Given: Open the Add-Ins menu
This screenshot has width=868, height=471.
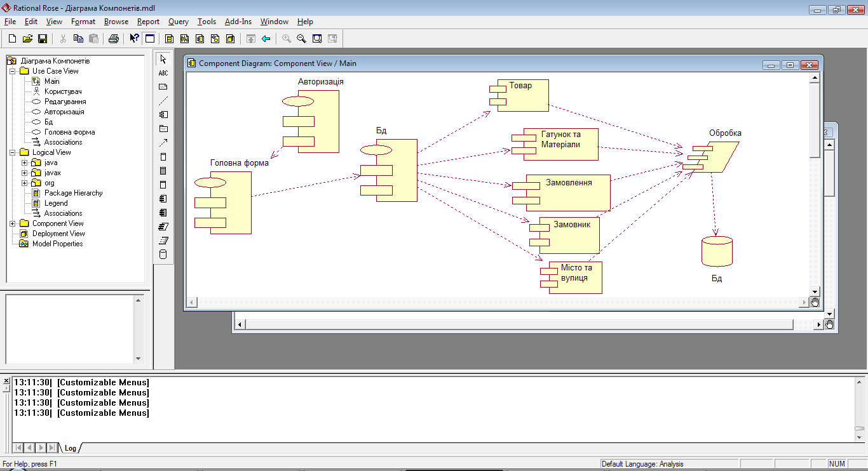Looking at the screenshot, I should click(238, 22).
